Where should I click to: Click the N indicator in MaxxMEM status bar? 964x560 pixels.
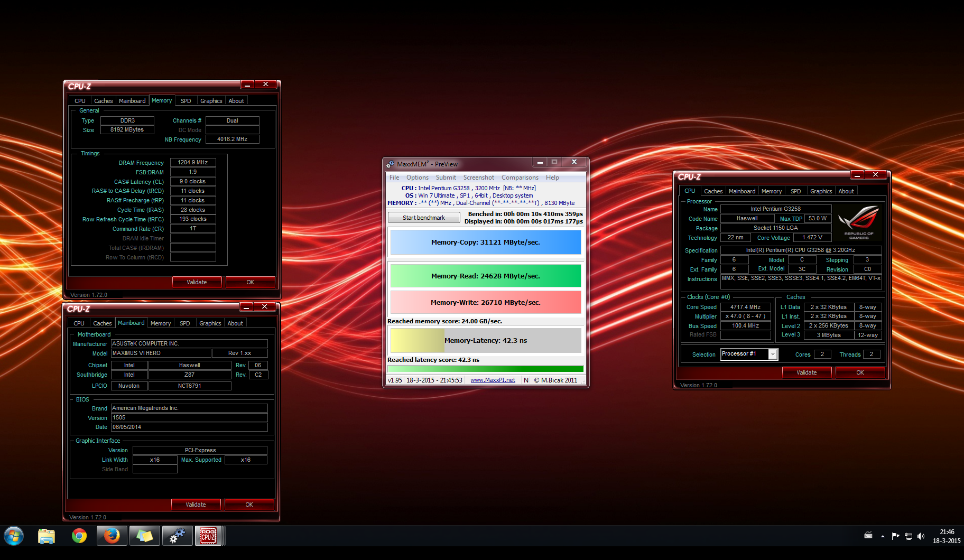tap(526, 380)
